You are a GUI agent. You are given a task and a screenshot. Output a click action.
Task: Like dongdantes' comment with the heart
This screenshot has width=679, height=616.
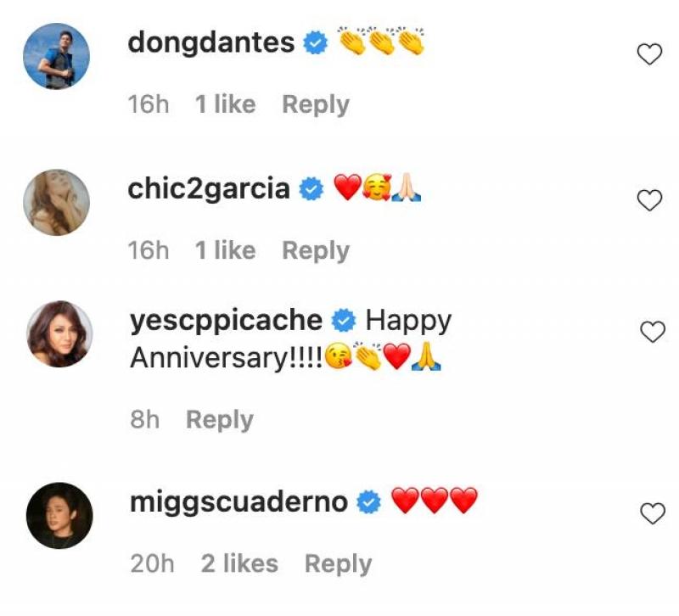[x=649, y=55]
